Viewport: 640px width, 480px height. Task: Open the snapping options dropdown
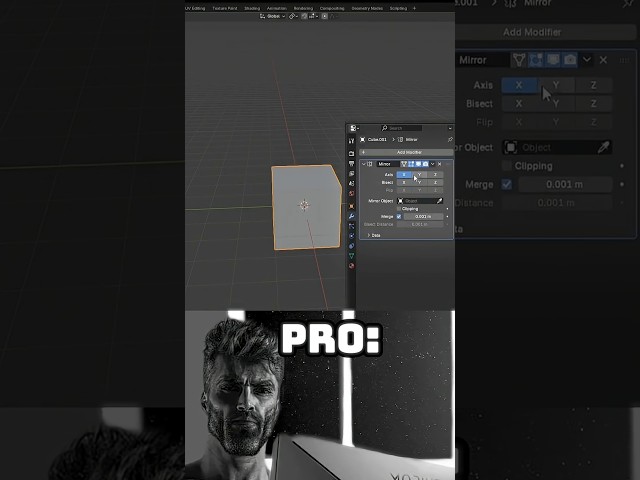click(313, 16)
